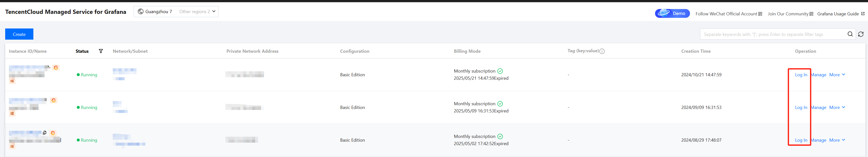This screenshot has width=868, height=157.
Task: Log In to the third instance
Action: point(801,140)
